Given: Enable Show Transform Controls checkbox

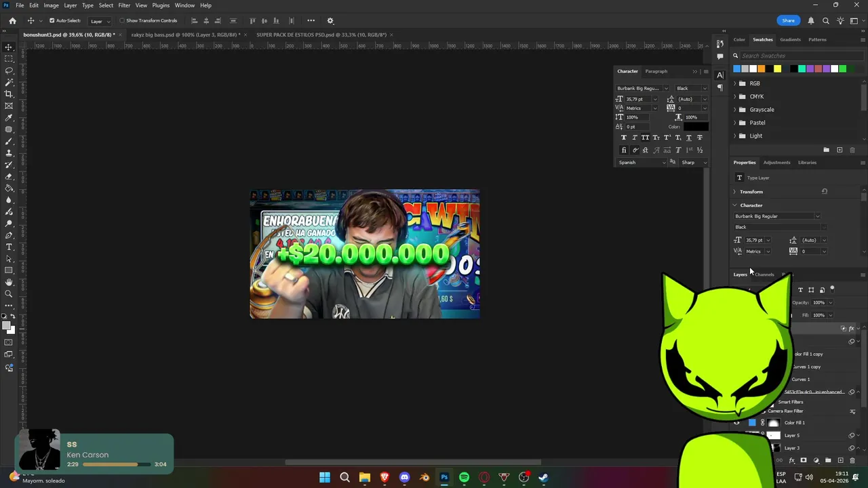Looking at the screenshot, I should click(x=122, y=20).
